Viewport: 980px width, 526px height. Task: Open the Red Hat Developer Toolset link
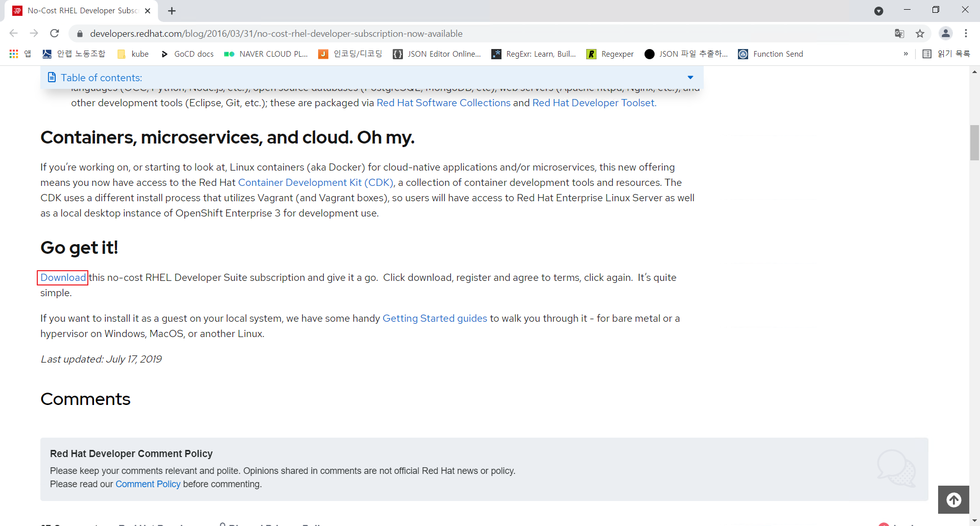pos(594,103)
